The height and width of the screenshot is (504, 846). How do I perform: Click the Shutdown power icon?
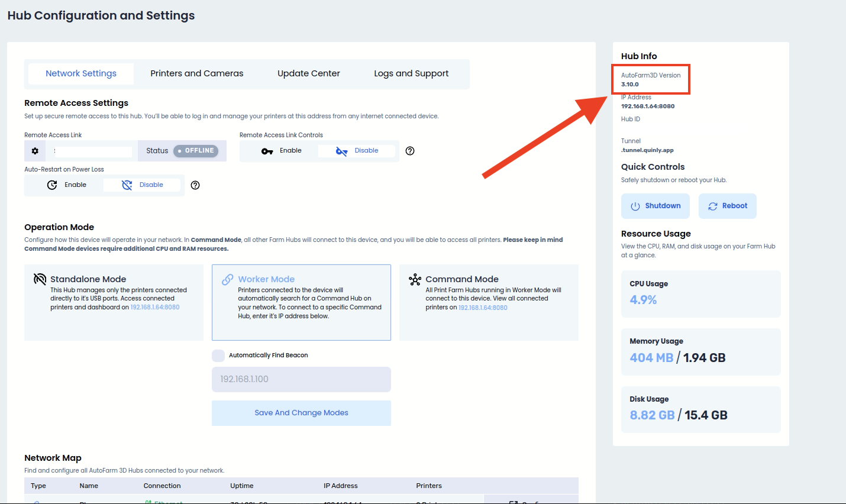(635, 206)
